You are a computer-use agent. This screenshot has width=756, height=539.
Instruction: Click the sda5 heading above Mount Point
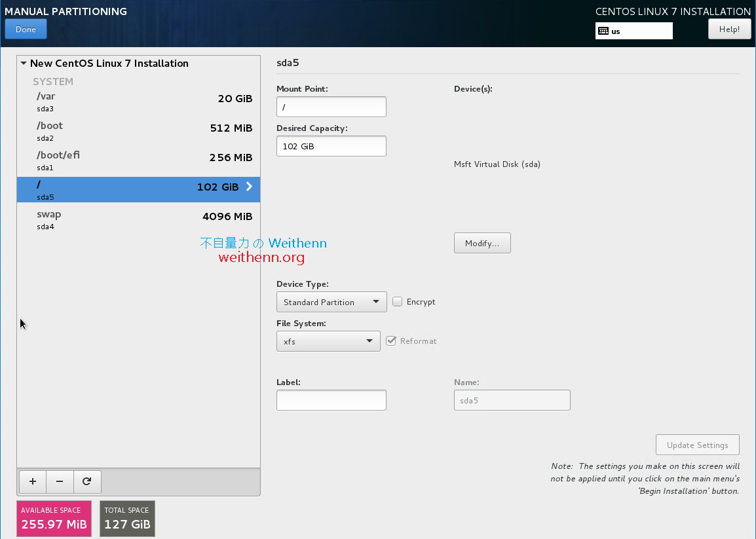288,63
